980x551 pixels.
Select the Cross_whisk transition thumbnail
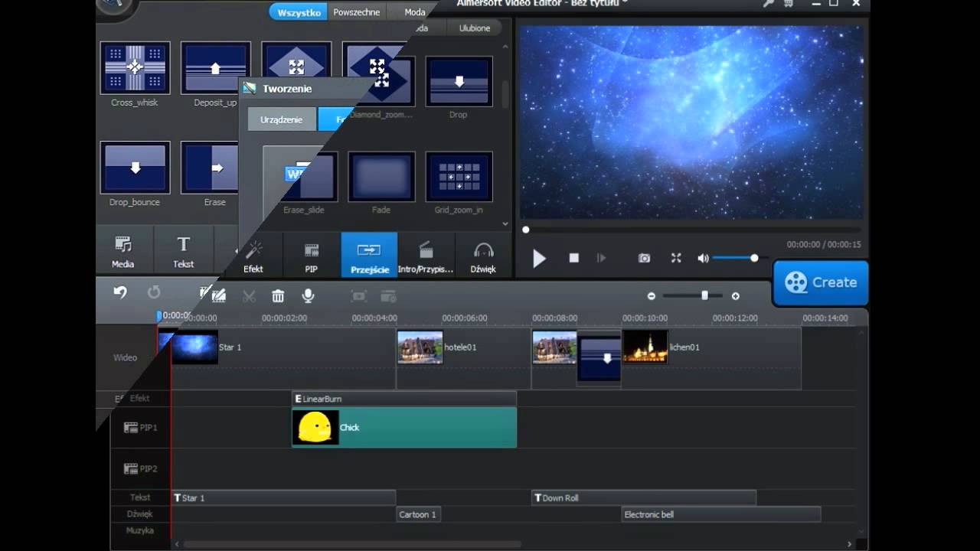[135, 68]
